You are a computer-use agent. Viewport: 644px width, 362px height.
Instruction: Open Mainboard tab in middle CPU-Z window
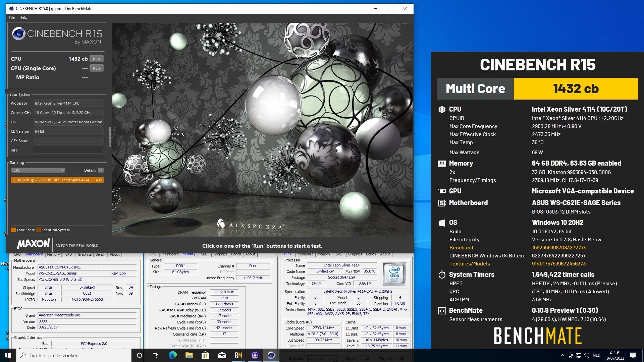[x=170, y=254]
